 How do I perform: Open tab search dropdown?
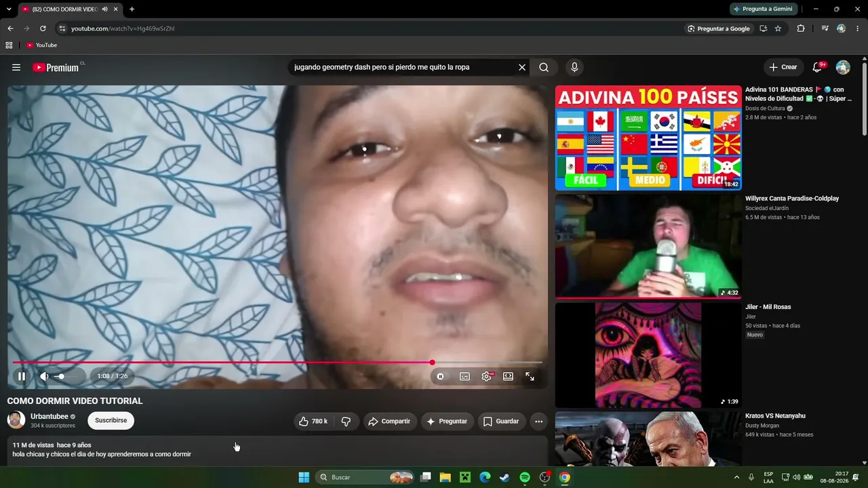click(8, 9)
